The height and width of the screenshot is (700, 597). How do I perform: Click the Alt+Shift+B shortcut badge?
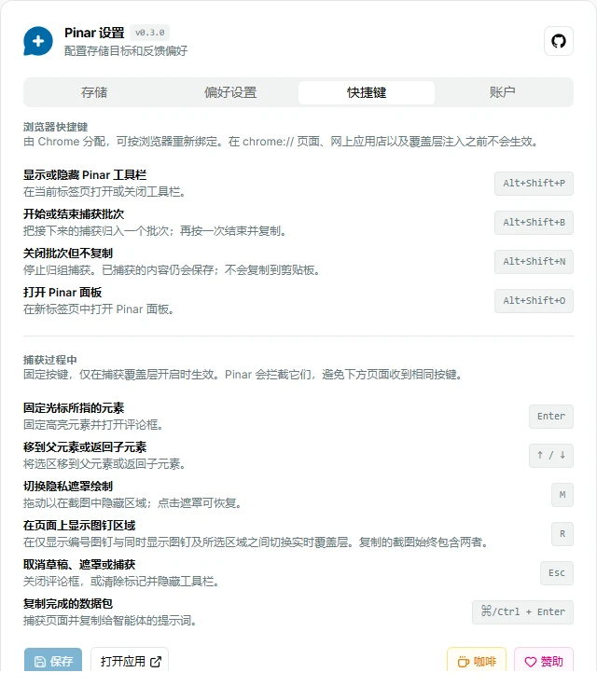pos(534,223)
